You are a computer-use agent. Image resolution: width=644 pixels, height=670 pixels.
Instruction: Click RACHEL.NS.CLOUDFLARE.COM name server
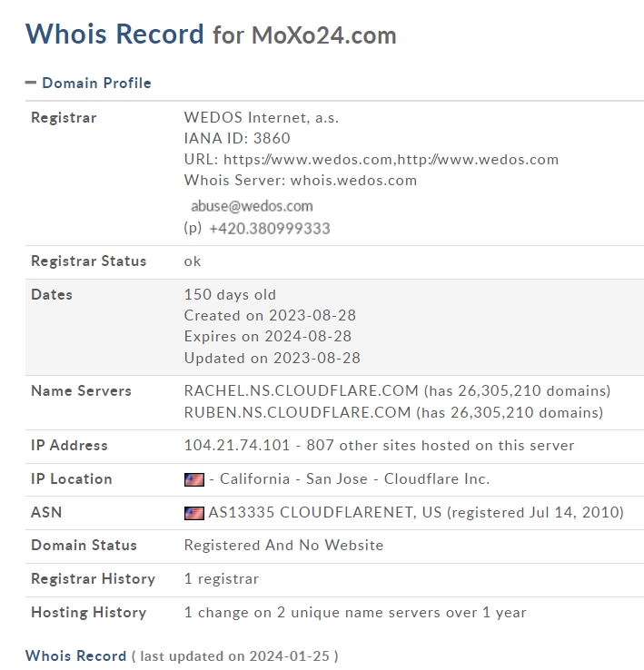(302, 390)
